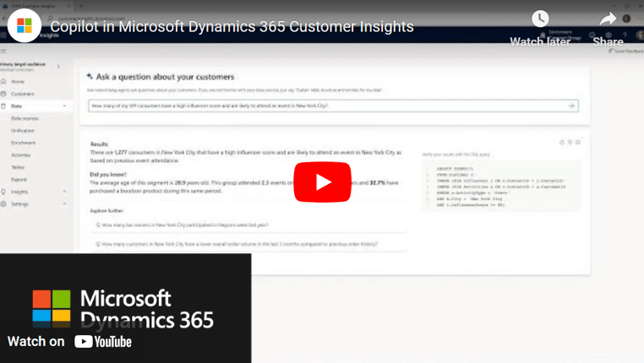Open Home in the sidebar
The image size is (644, 363).
[x=18, y=81]
